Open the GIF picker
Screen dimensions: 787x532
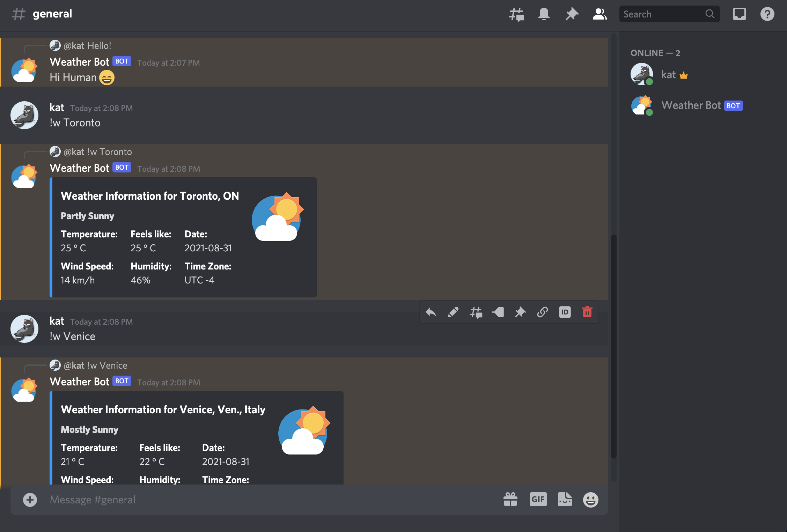tap(538, 499)
